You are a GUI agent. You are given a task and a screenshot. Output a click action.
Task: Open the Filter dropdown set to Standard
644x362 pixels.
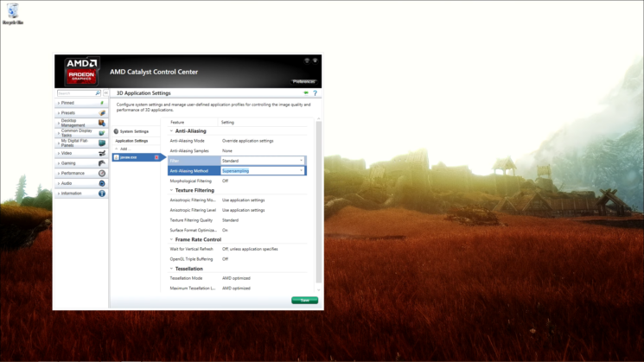263,161
